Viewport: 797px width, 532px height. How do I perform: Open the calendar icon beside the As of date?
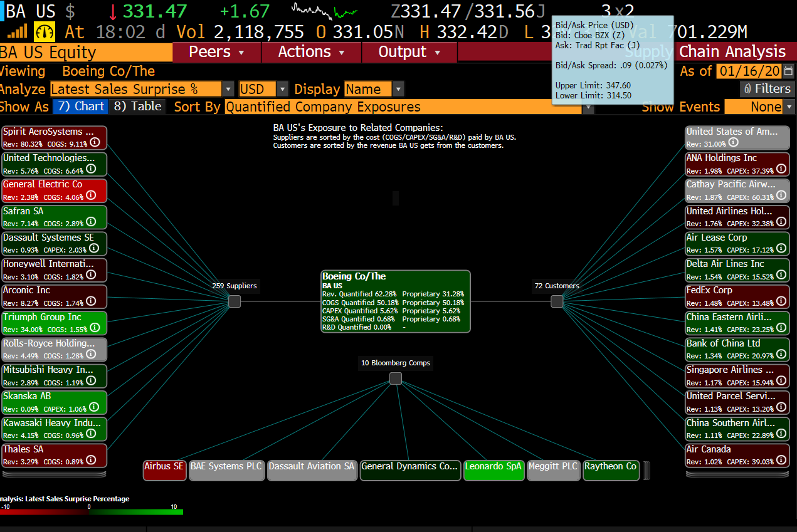point(788,71)
